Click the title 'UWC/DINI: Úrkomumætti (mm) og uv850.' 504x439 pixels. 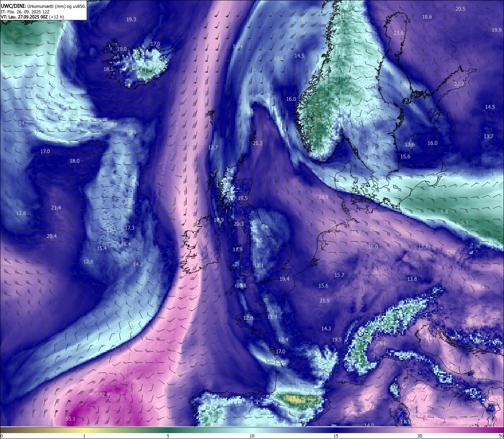(x=43, y=6)
